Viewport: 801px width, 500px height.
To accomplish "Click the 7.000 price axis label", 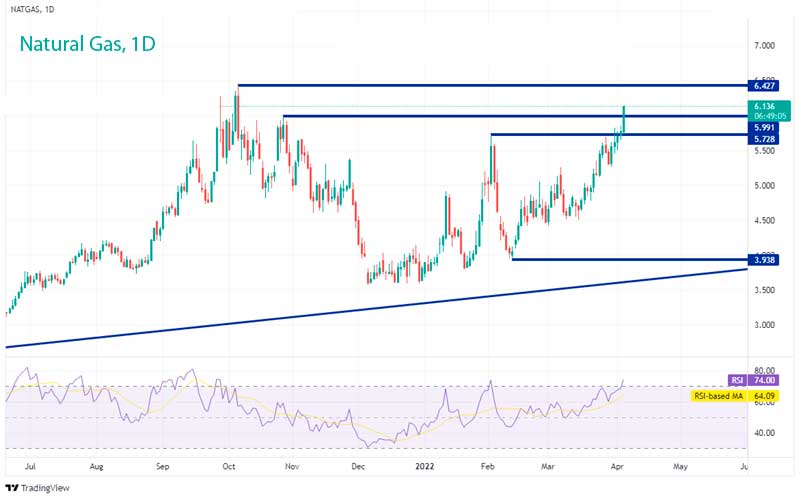I will tap(765, 46).
